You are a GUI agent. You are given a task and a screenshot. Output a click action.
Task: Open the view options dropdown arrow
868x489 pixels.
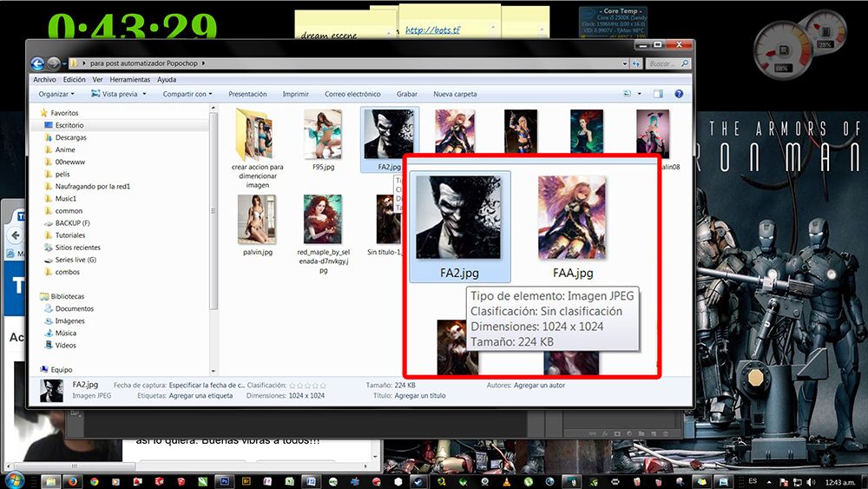point(640,94)
